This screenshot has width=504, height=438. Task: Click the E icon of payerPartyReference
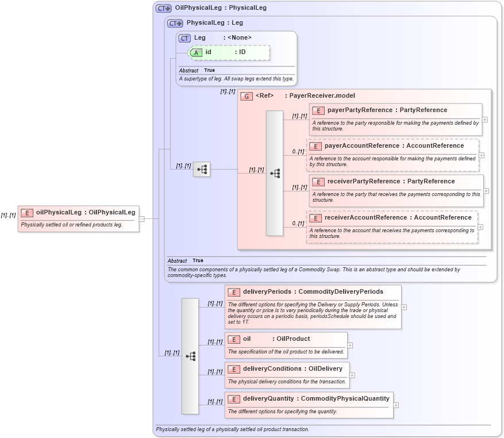click(318, 110)
